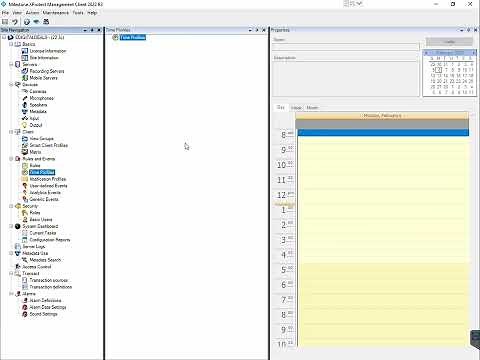Select Transaction sources in the tree
Image resolution: width=480 pixels, height=360 pixels.
point(48,280)
